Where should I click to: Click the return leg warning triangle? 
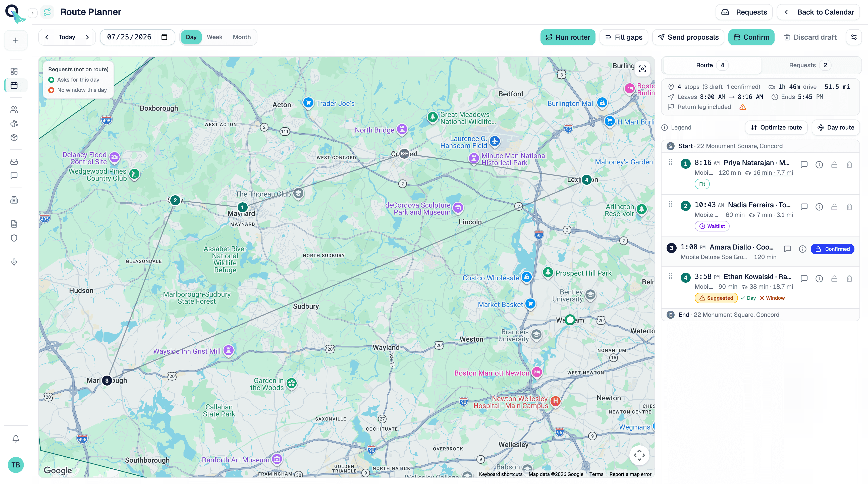[743, 107]
